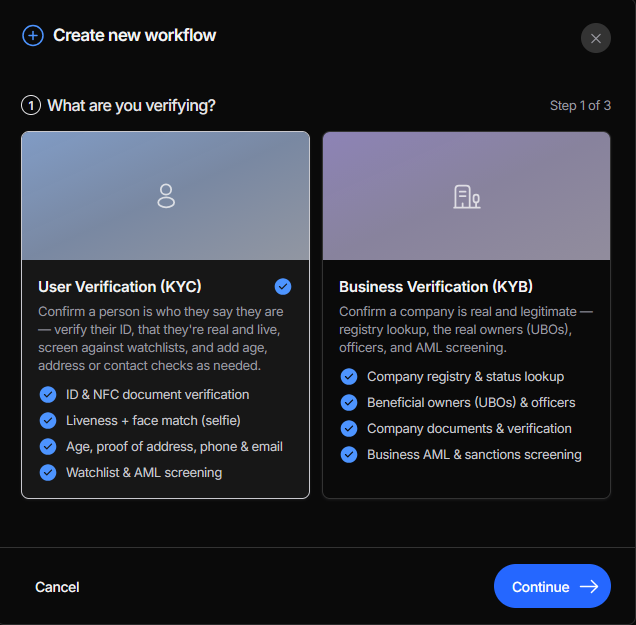
Task: Click the person icon on the KYC card
Action: pyautogui.click(x=166, y=196)
